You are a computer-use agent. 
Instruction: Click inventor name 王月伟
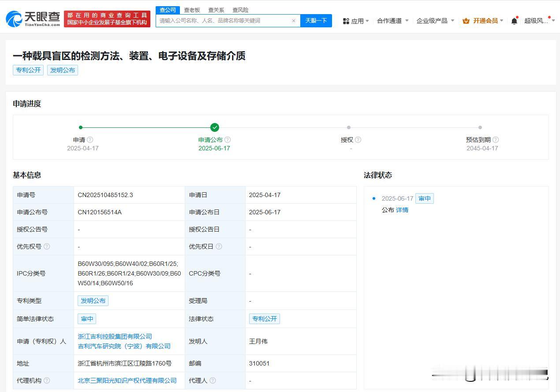tap(258, 341)
